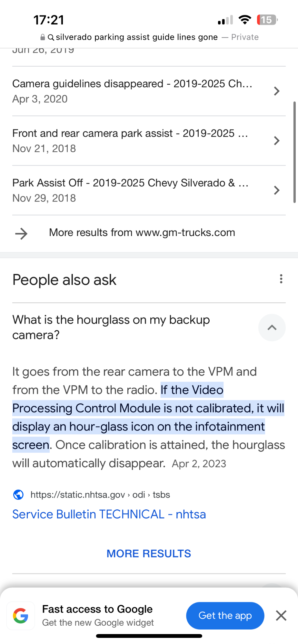
Task: Tap the lock icon in address bar
Action: click(43, 37)
